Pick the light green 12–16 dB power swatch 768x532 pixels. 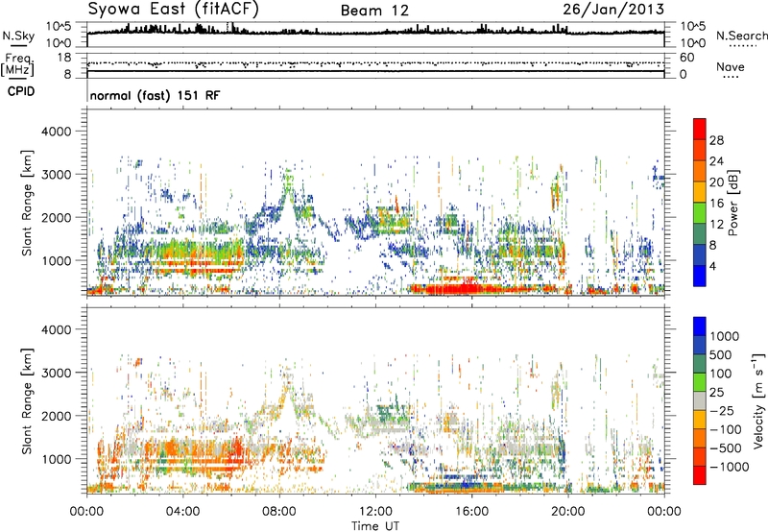click(x=700, y=213)
